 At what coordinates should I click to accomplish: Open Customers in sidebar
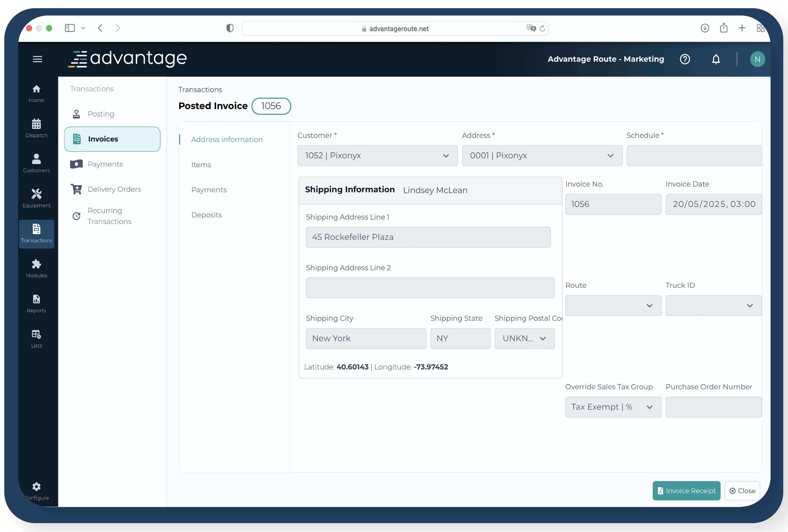tap(36, 163)
